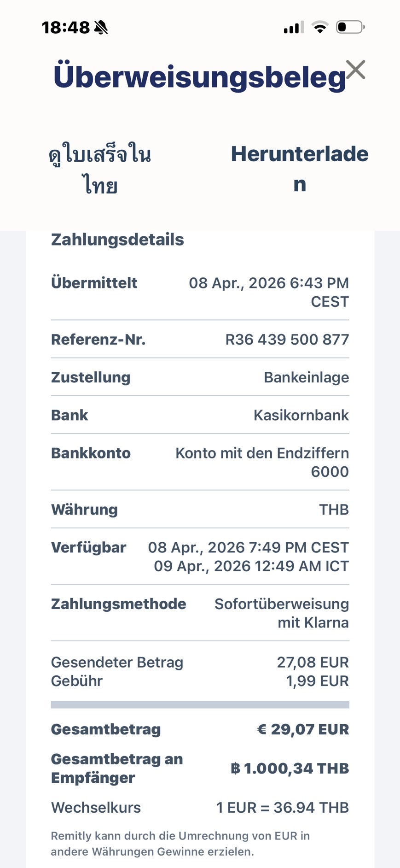Tap the cellular signal strength icon
Image resolution: width=400 pixels, height=868 pixels.
[x=294, y=28]
